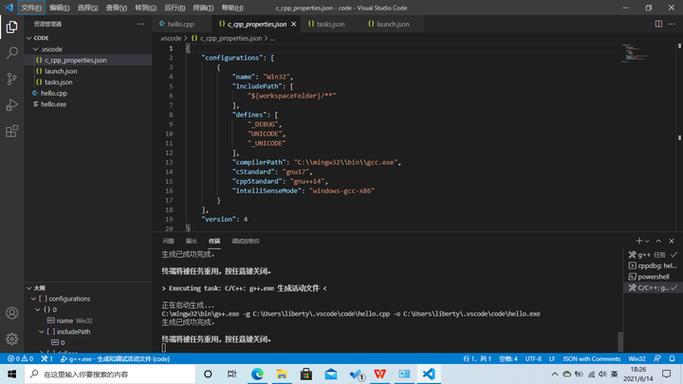Open the Go menu
The width and height of the screenshot is (683, 384).
pyautogui.click(x=145, y=8)
